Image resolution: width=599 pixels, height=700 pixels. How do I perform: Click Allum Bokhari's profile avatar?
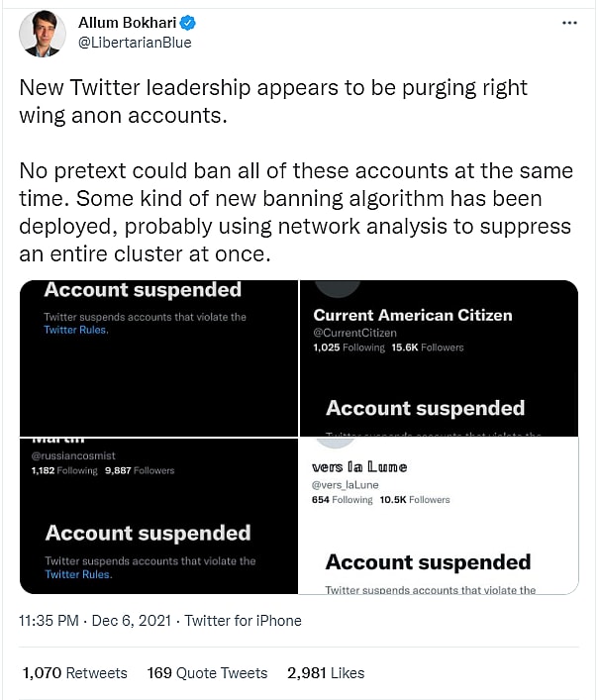40,33
